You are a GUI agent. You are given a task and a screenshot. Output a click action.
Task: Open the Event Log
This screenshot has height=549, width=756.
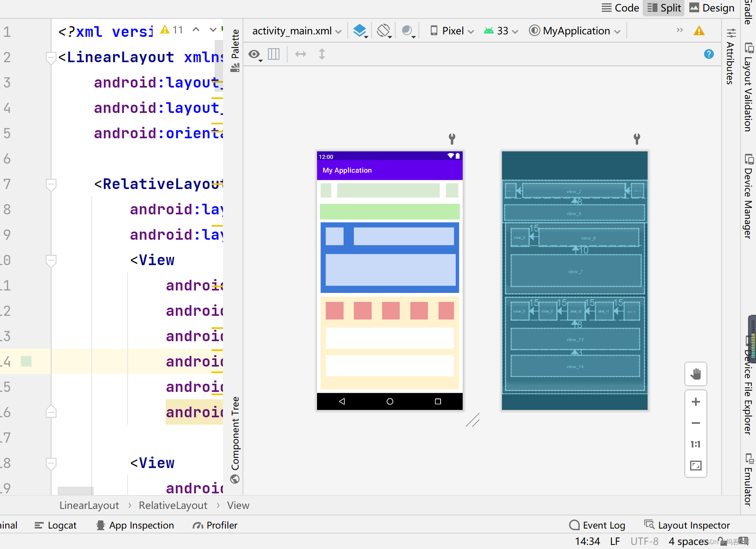tap(597, 525)
